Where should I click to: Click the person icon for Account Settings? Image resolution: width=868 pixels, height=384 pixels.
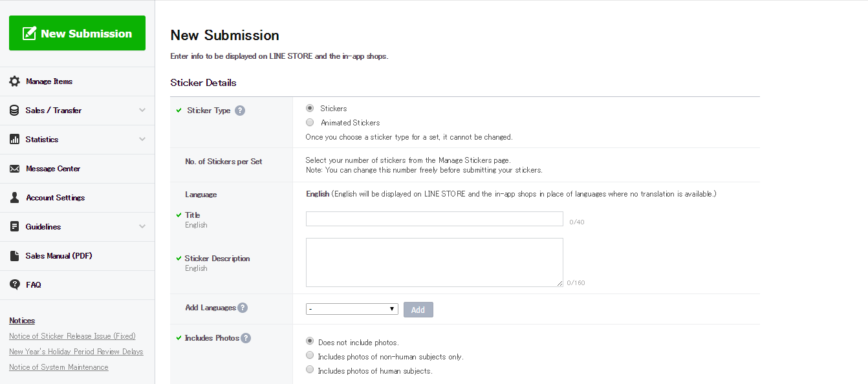pyautogui.click(x=14, y=198)
